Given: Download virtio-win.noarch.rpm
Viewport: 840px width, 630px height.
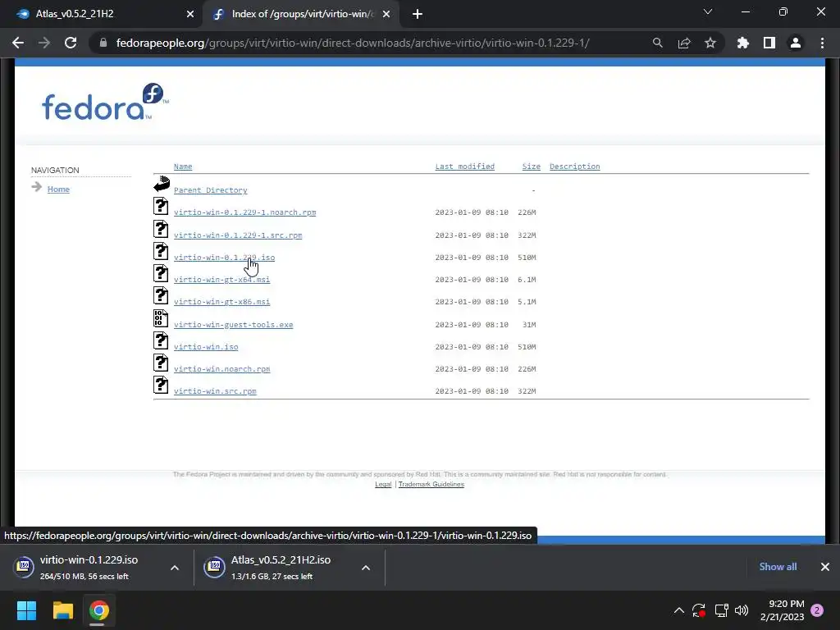Looking at the screenshot, I should click(221, 369).
